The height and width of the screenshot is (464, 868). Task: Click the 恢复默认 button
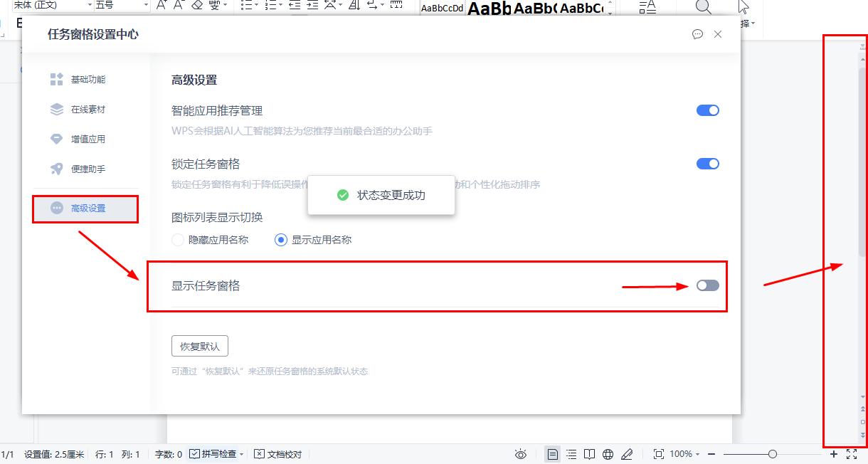200,345
